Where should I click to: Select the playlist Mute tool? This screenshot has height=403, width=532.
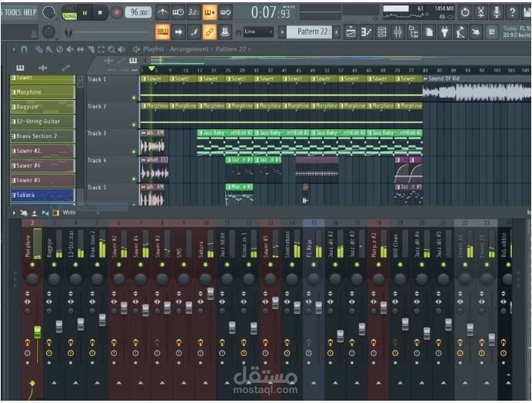(x=70, y=49)
